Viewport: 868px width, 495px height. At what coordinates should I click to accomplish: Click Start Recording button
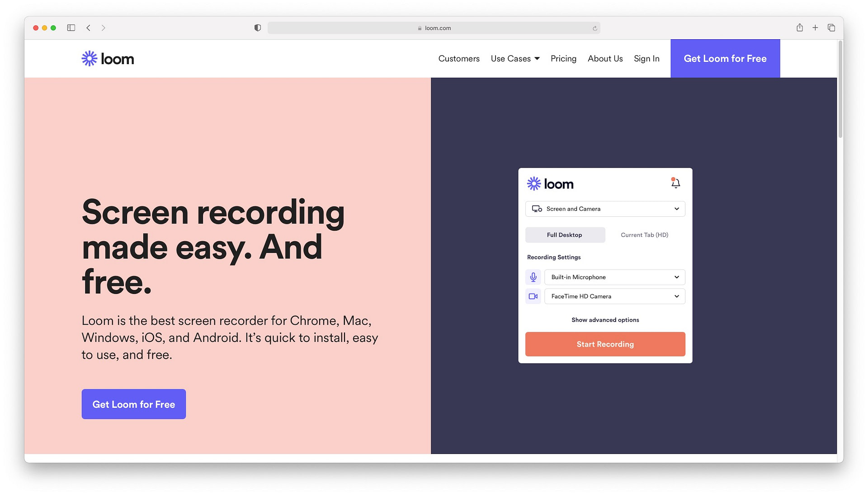coord(605,344)
